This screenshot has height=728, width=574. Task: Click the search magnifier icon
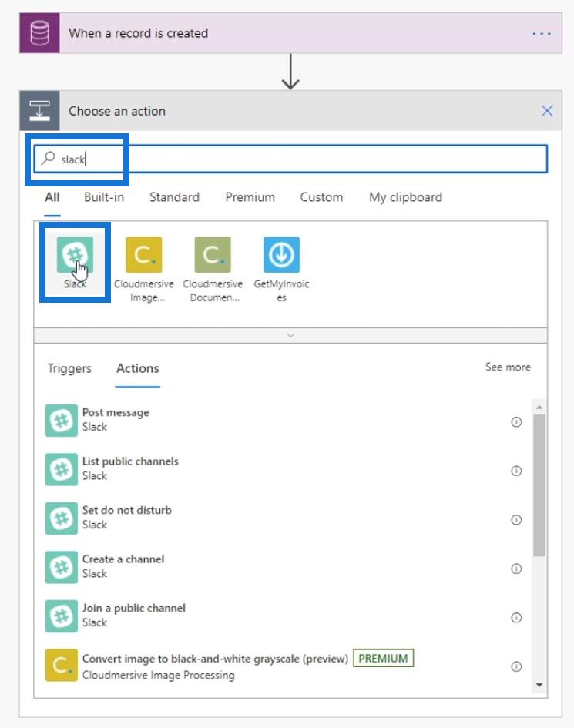48,159
